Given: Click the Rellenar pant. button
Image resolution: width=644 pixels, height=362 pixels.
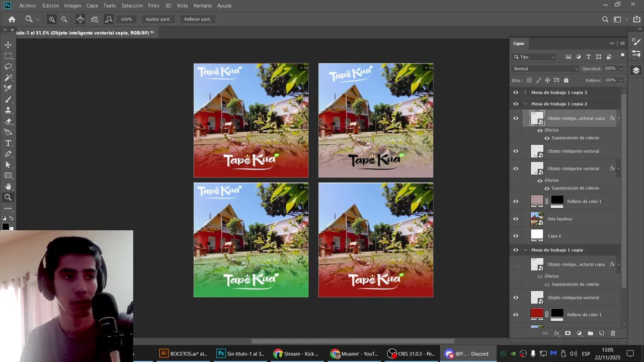Looking at the screenshot, I should click(x=198, y=19).
